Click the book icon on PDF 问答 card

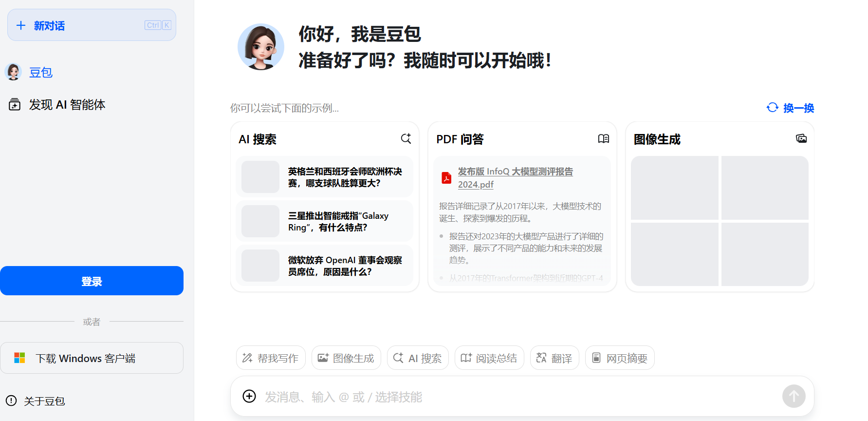pyautogui.click(x=604, y=139)
